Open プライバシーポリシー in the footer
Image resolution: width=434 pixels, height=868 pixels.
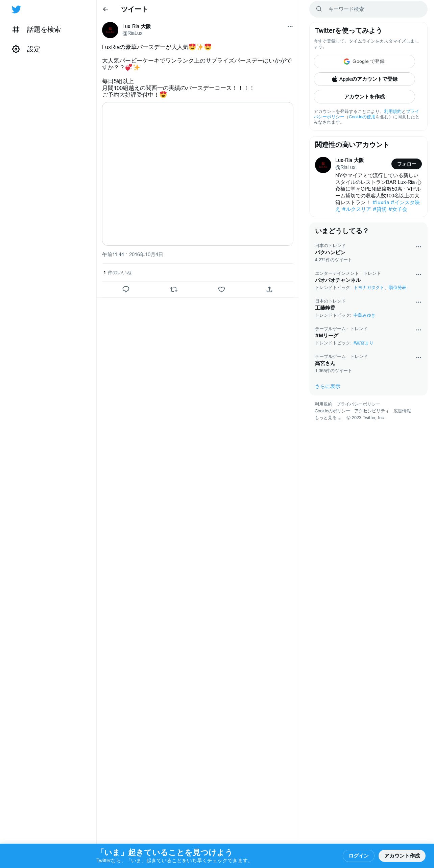pyautogui.click(x=358, y=404)
